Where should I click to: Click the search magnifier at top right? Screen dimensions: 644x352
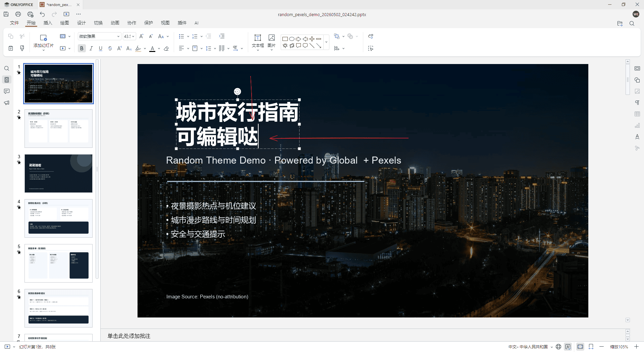click(632, 23)
